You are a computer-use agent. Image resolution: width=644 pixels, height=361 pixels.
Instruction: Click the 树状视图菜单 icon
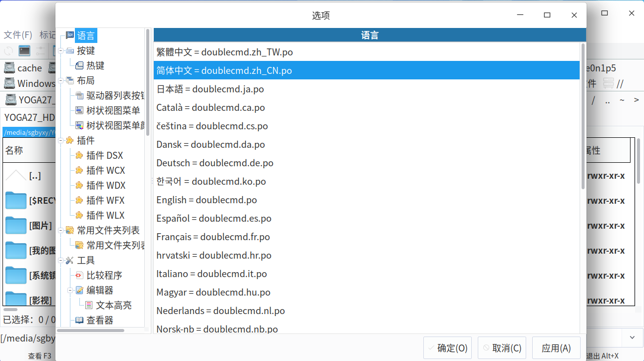[79, 110]
